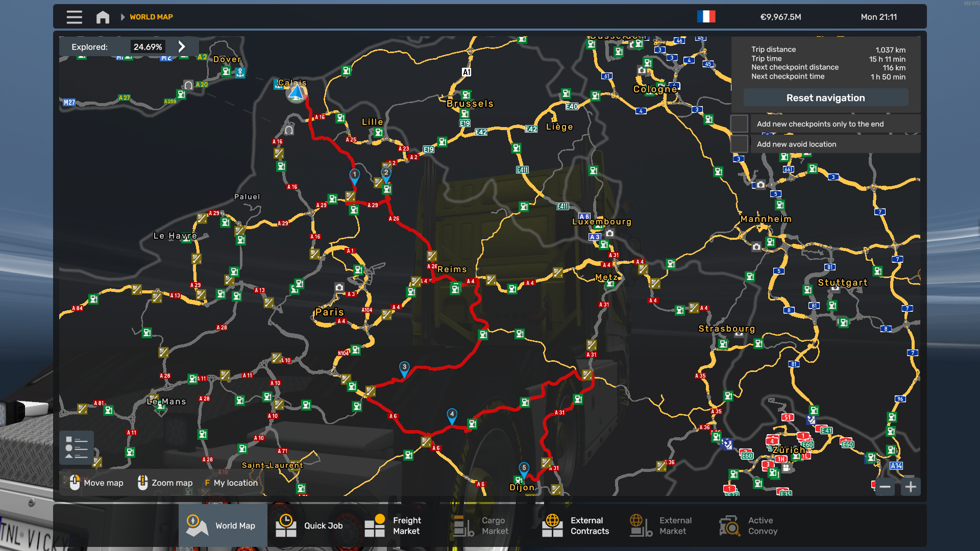
Task: Click My location shortcut label
Action: [235, 483]
